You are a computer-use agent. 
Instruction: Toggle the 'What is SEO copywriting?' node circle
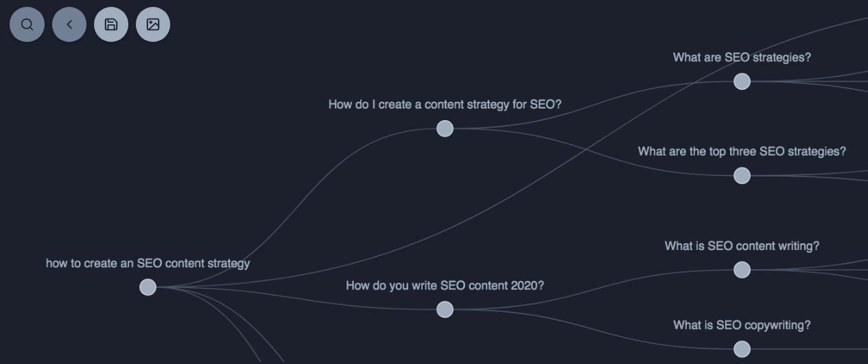click(742, 350)
